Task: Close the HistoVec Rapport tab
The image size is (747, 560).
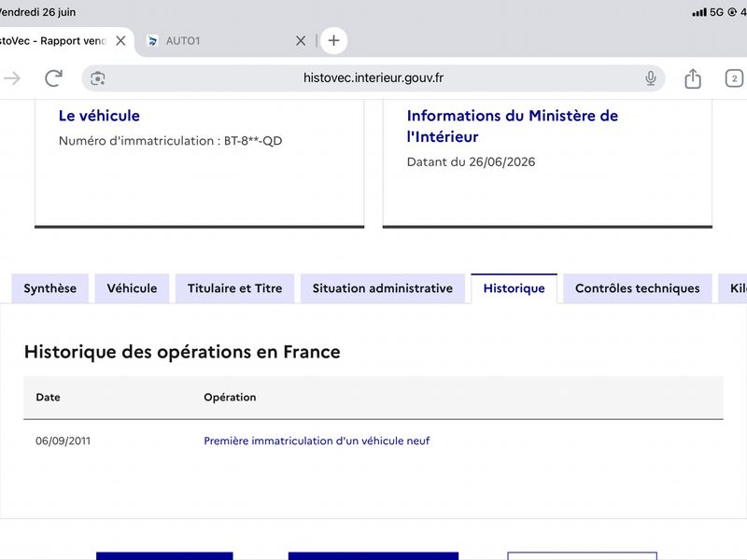Action: (121, 41)
